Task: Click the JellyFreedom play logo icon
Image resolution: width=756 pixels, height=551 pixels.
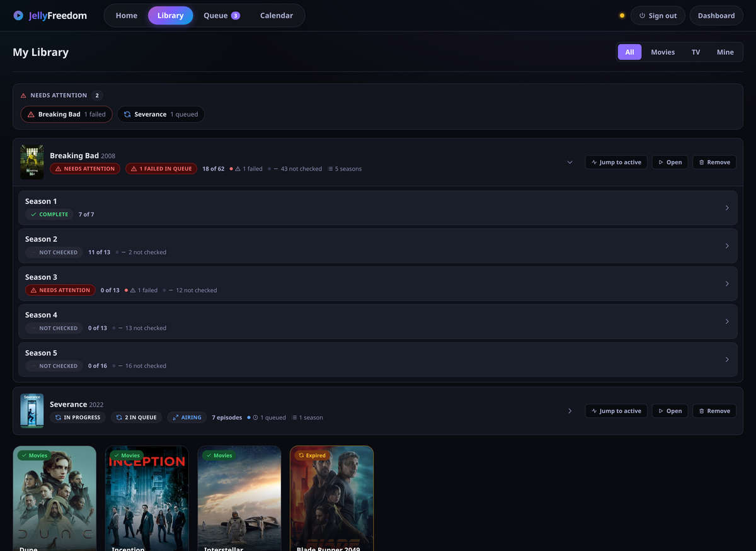Action: tap(18, 16)
